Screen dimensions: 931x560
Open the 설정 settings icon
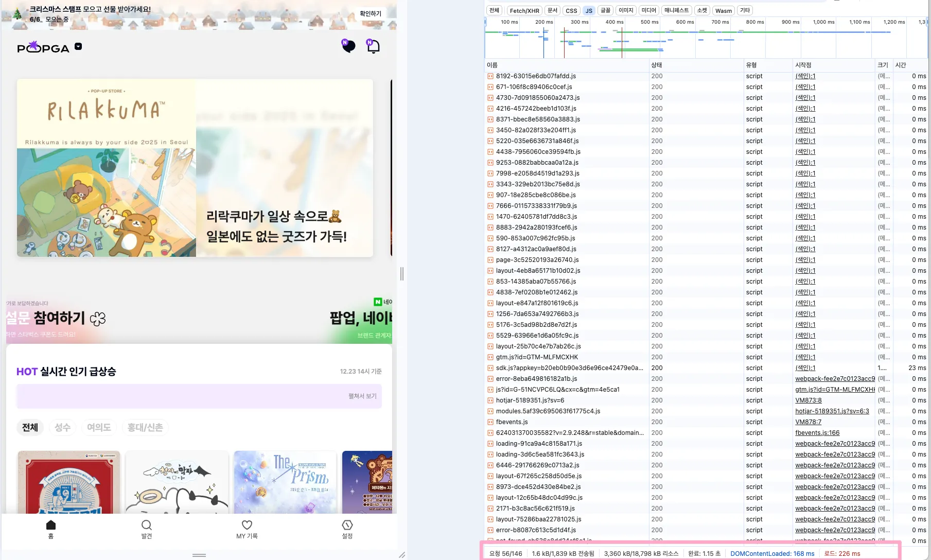(x=347, y=526)
